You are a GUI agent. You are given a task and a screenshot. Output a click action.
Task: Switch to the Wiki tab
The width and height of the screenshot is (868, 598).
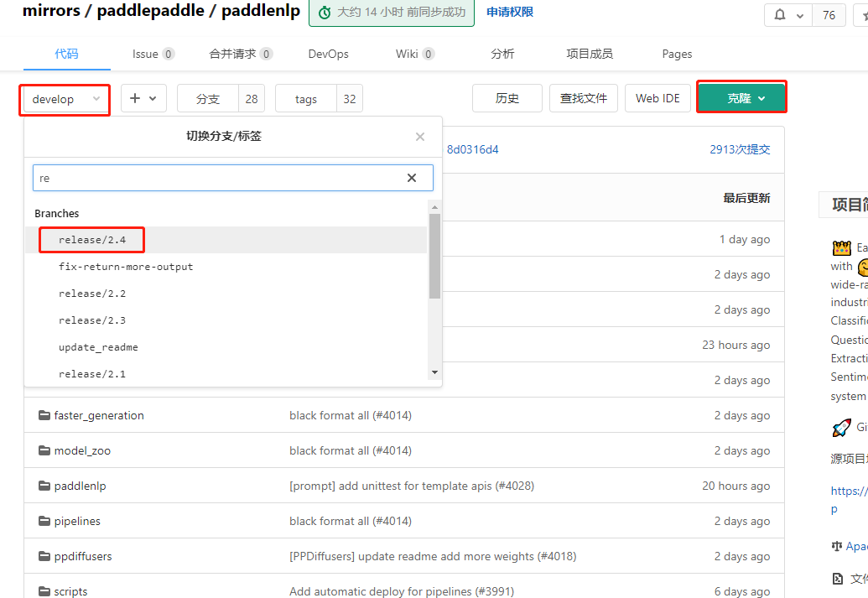(x=408, y=53)
